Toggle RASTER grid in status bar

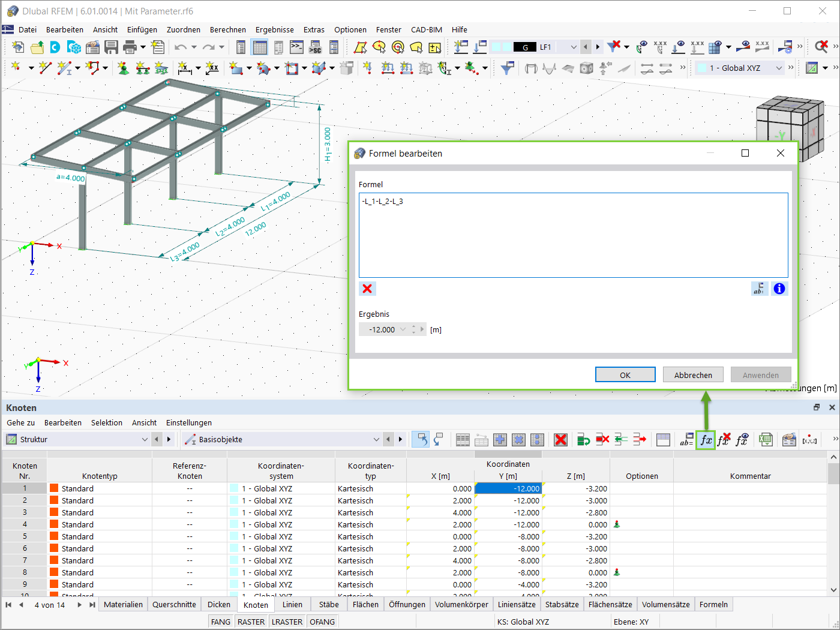[x=251, y=622]
